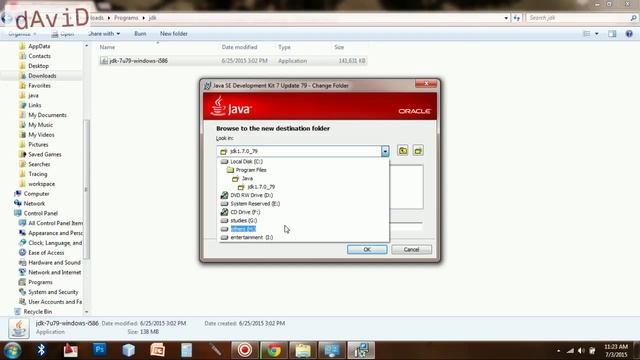Select Favorites in the navigation pane
The height and width of the screenshot is (360, 640).
point(39,86)
